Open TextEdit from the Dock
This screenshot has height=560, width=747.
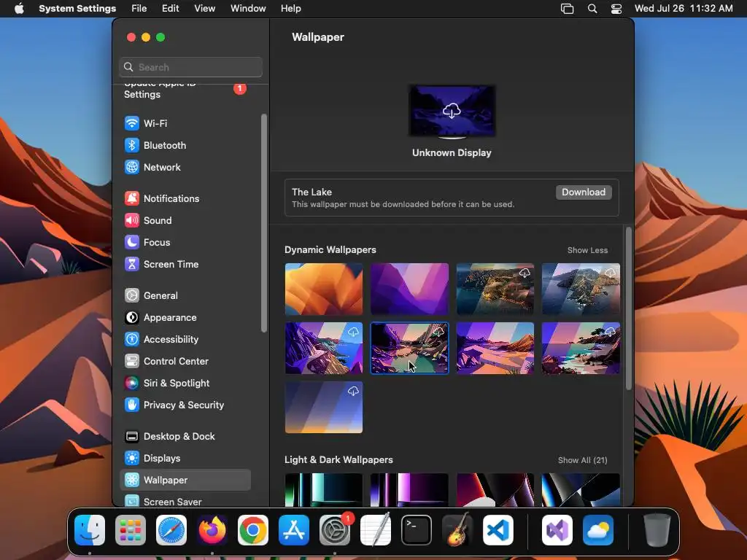click(376, 530)
